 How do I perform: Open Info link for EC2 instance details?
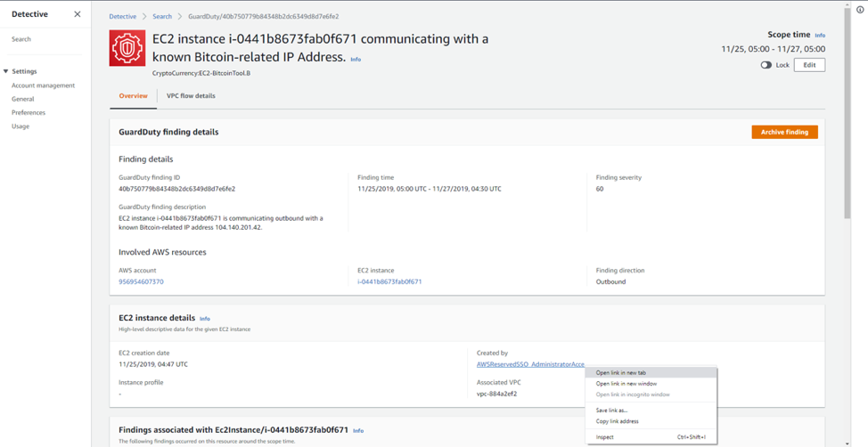point(205,319)
